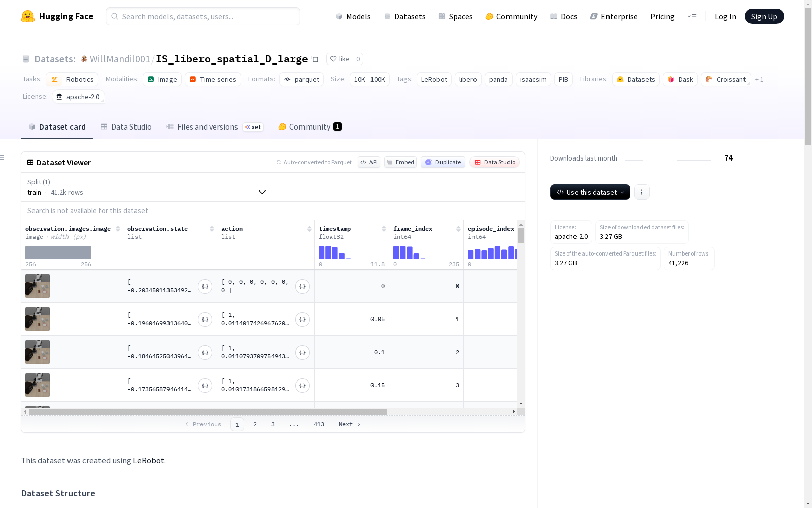Viewport: 812px width, 508px height.
Task: Open the image thumbnail in the first row
Action: [38, 286]
